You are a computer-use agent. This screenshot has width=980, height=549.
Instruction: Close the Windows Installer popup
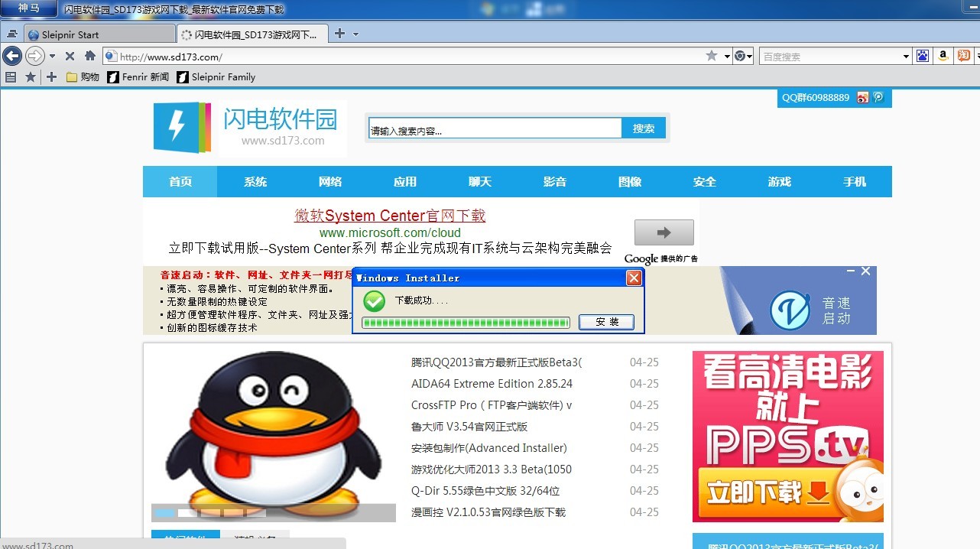634,278
